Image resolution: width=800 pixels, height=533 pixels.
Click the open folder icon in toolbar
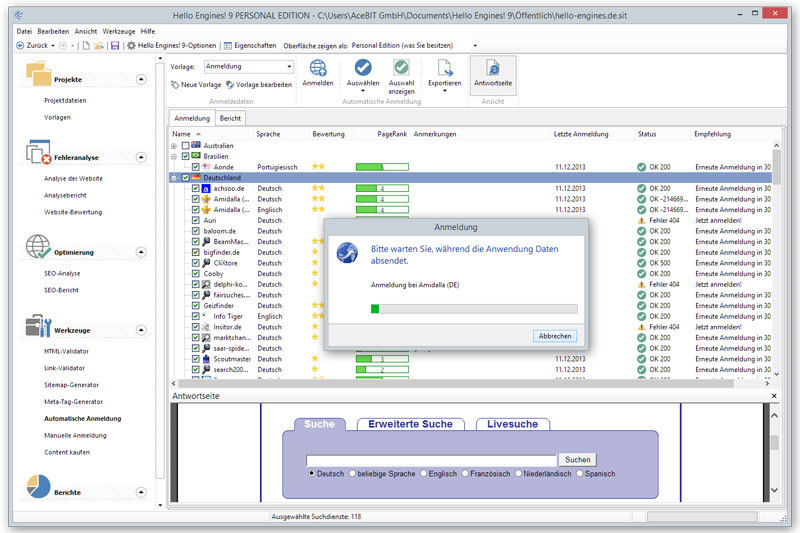(98, 46)
